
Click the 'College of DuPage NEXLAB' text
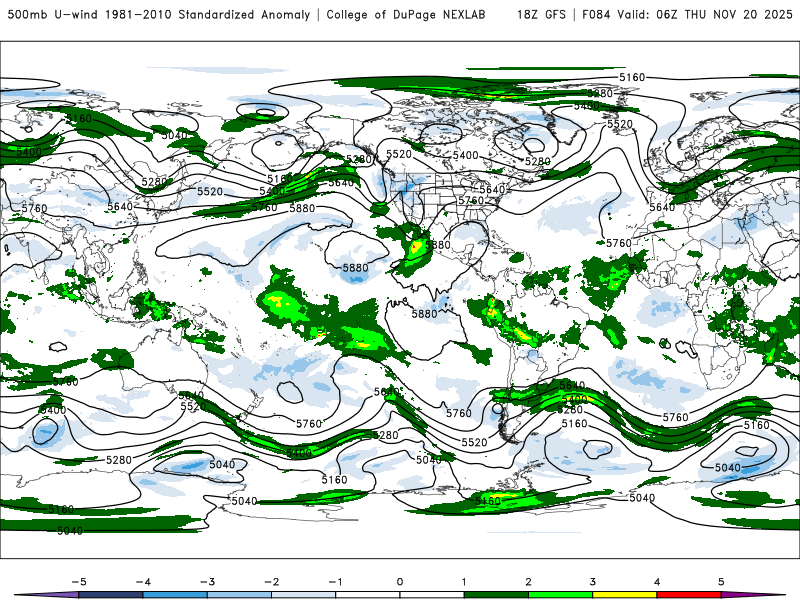406,14
